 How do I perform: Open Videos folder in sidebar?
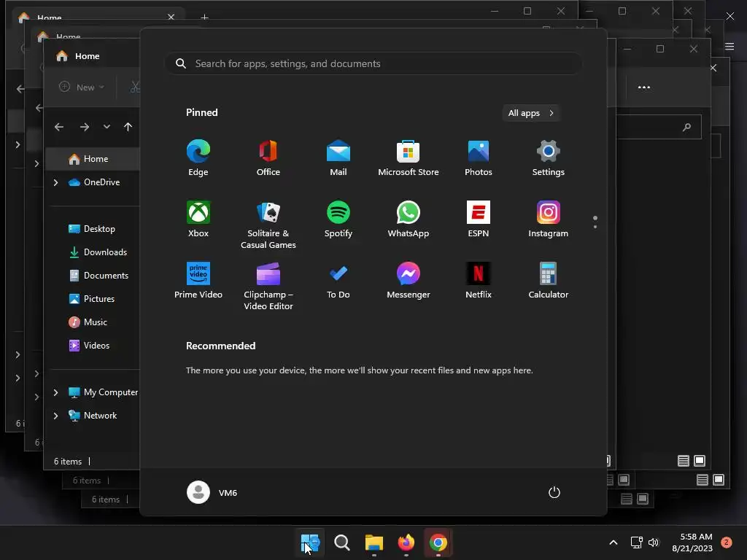pyautogui.click(x=89, y=346)
